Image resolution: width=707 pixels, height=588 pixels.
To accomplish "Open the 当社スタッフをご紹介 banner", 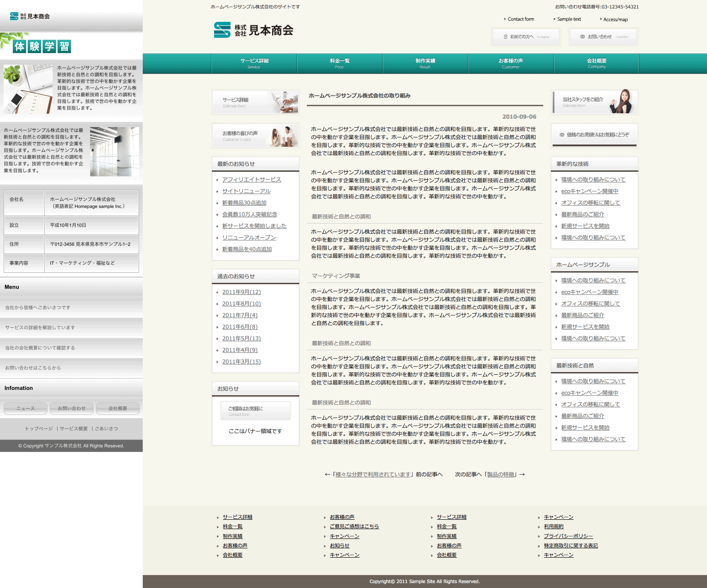I will (x=594, y=102).
